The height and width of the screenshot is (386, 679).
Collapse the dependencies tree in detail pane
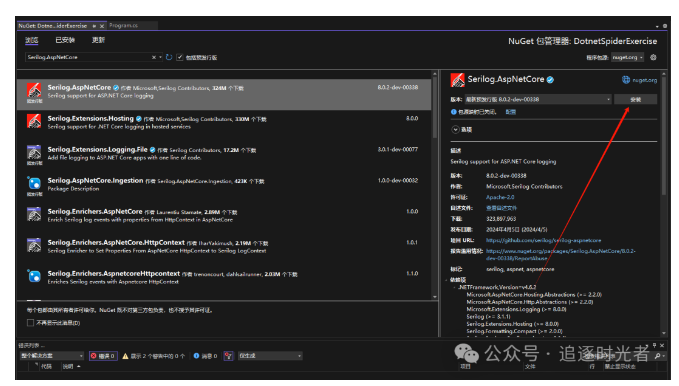point(446,280)
